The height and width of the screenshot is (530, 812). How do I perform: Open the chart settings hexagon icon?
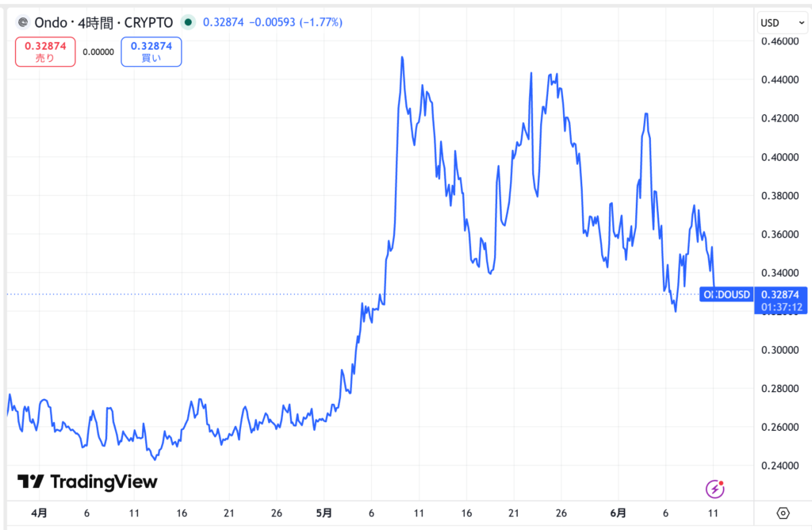click(783, 513)
